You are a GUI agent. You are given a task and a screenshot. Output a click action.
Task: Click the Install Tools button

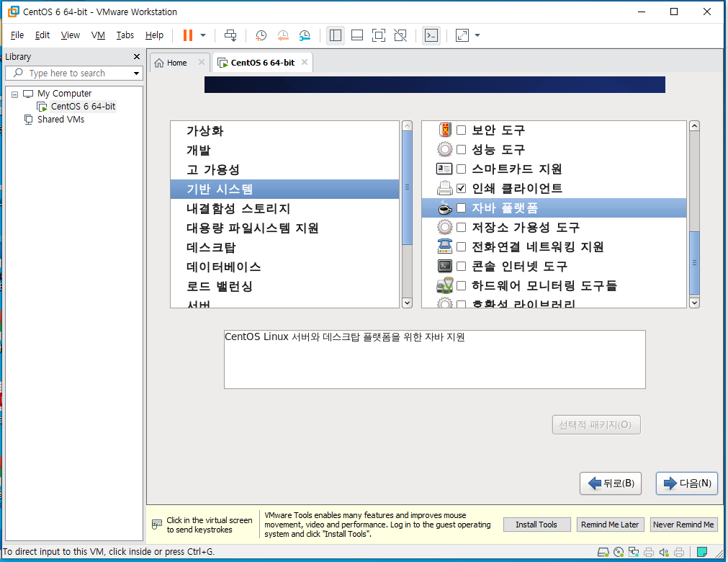point(536,525)
